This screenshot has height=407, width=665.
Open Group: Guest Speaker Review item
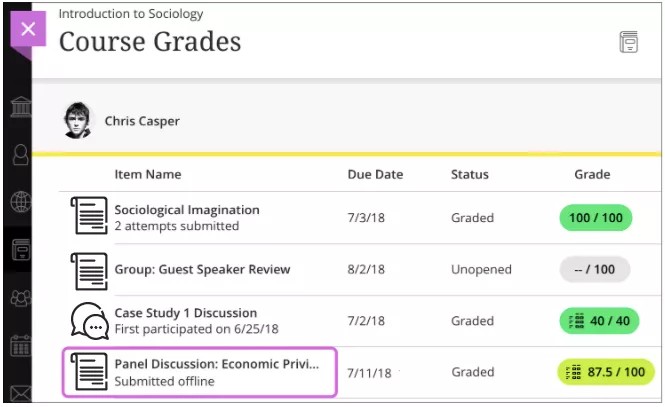(202, 269)
